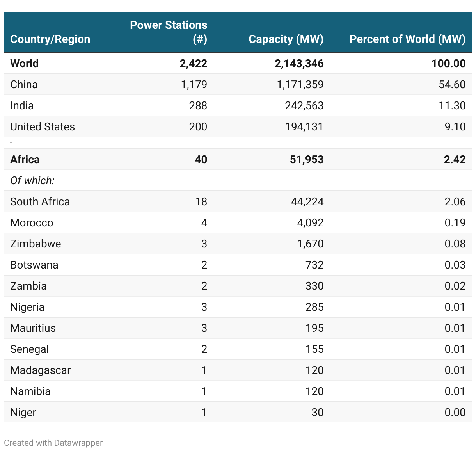This screenshot has width=476, height=452.
Task: Click the Madagascar row name
Action: tap(41, 370)
